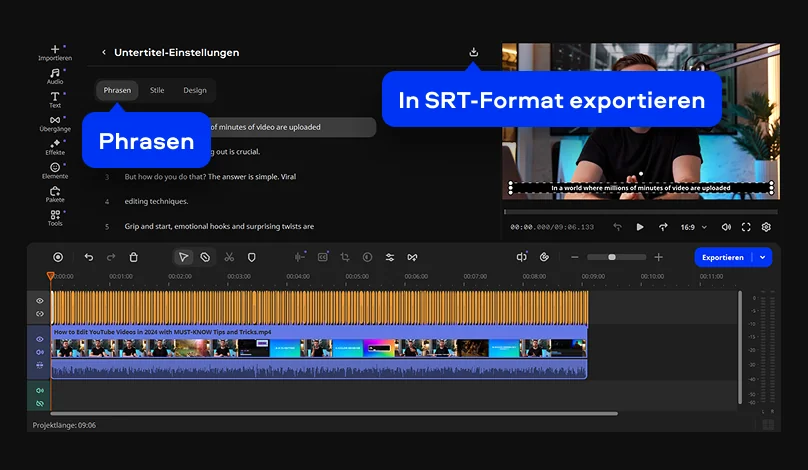Screen dimensions: 808x470
Task: Click the timeline zoom slider handle
Action: click(612, 257)
